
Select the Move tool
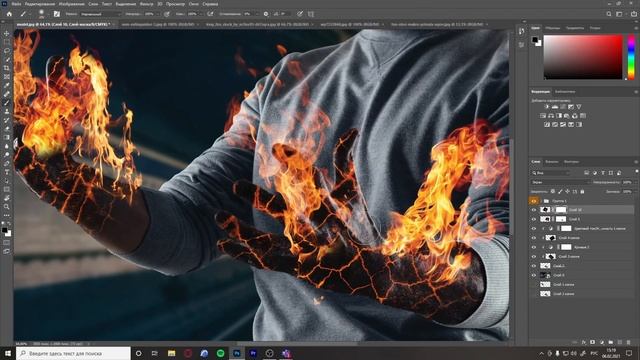(x=7, y=33)
